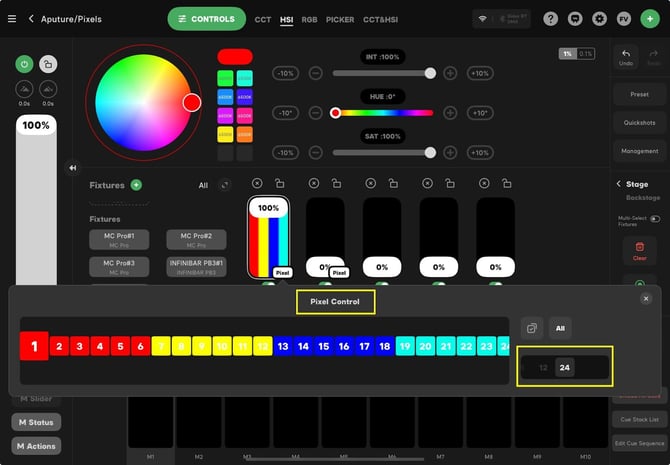Toggle Pixel badge on the 100% fader

(282, 273)
